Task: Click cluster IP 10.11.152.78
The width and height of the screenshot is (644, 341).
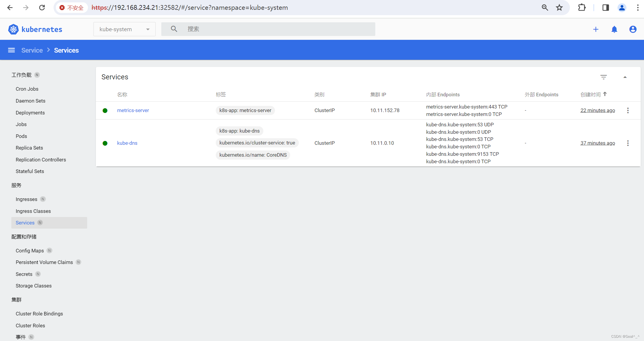Action: (x=385, y=110)
